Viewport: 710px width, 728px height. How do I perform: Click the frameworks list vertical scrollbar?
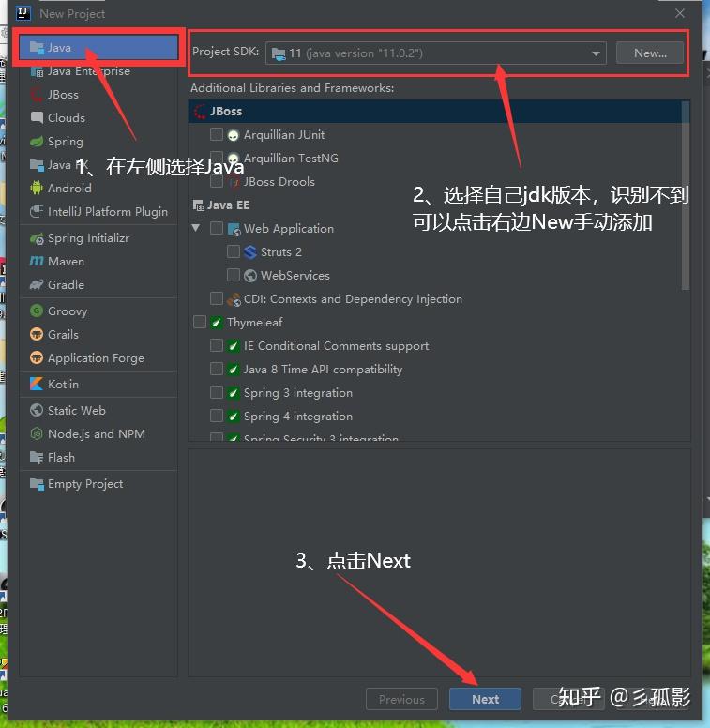click(686, 195)
